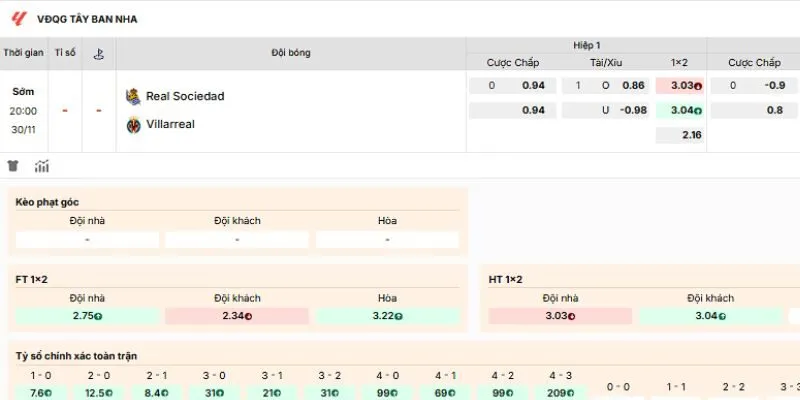
Task: Click the Hiệp 1 header
Action: click(587, 45)
